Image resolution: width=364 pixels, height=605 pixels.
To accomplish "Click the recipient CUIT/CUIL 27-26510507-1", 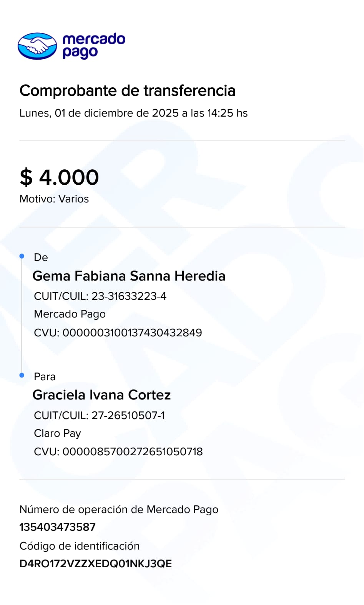I will click(99, 415).
